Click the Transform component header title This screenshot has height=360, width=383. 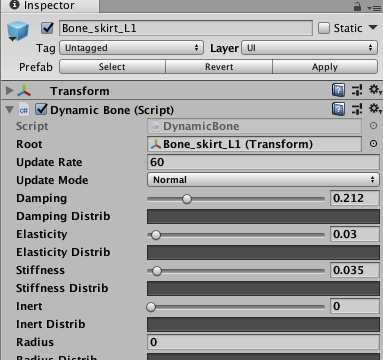pos(80,91)
